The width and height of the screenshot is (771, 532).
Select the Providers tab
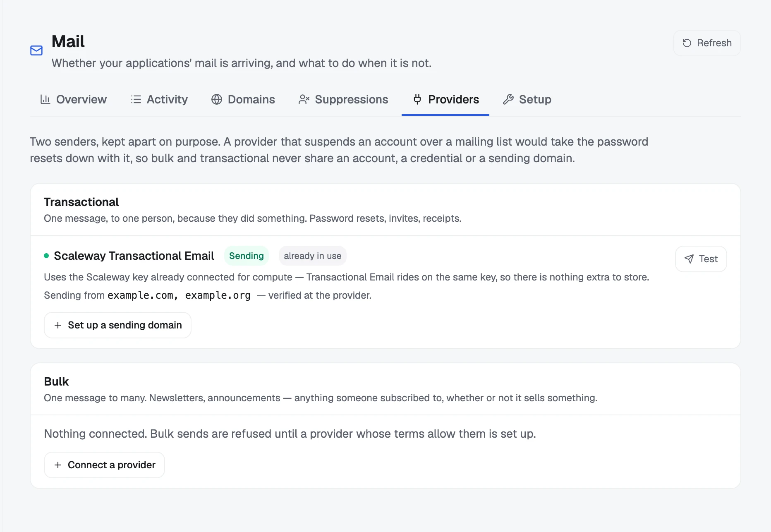[x=445, y=99]
